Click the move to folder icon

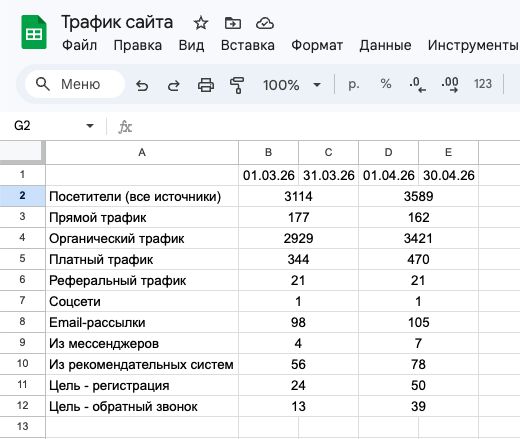coord(233,23)
